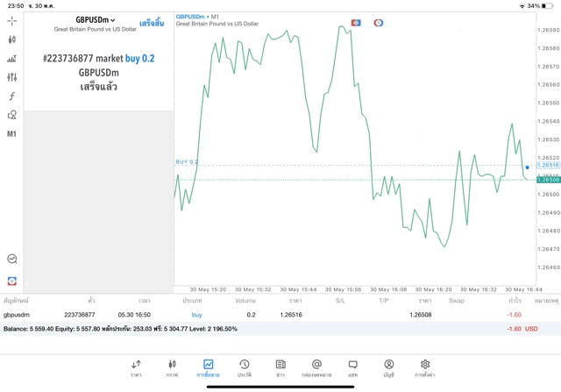This screenshot has height=392, width=561.
Task: Click the 1.26508 current price label
Action: pyautogui.click(x=547, y=180)
